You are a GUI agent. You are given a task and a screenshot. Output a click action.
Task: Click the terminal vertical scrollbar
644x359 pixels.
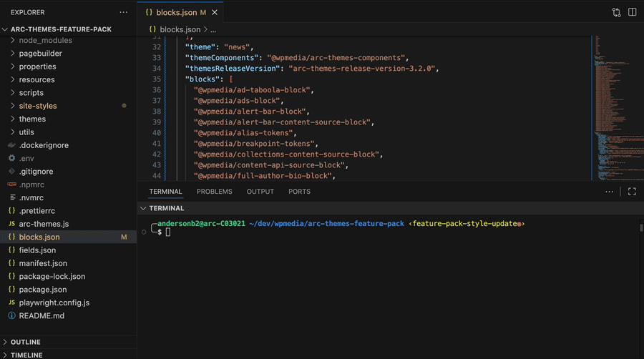point(641,227)
